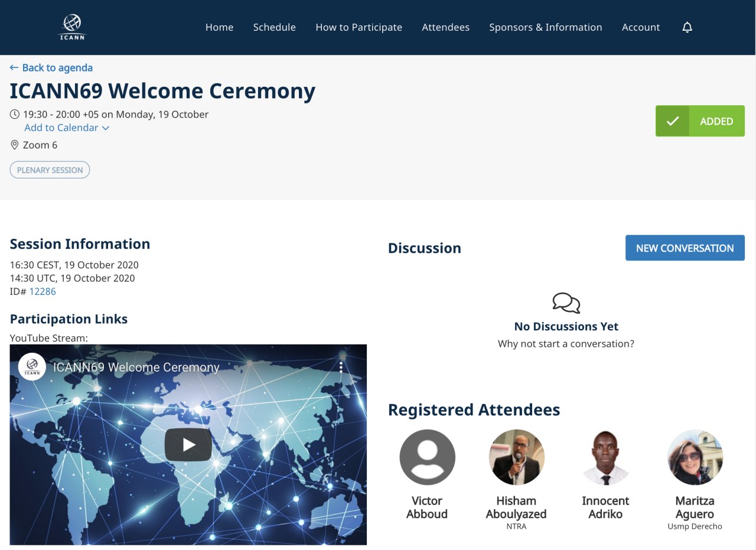This screenshot has height=550, width=756.
Task: Click the ICANN logo in header
Action: click(x=73, y=27)
